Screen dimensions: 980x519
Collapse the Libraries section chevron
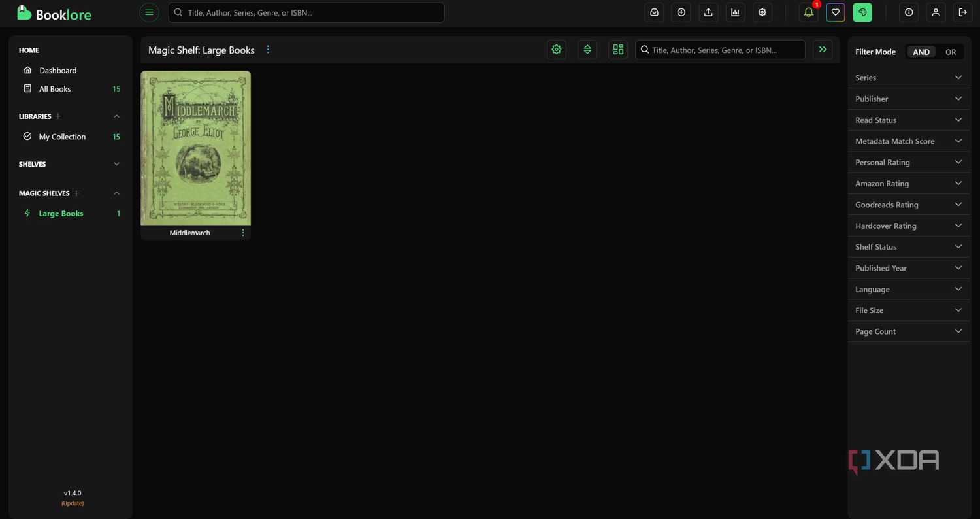click(x=117, y=116)
